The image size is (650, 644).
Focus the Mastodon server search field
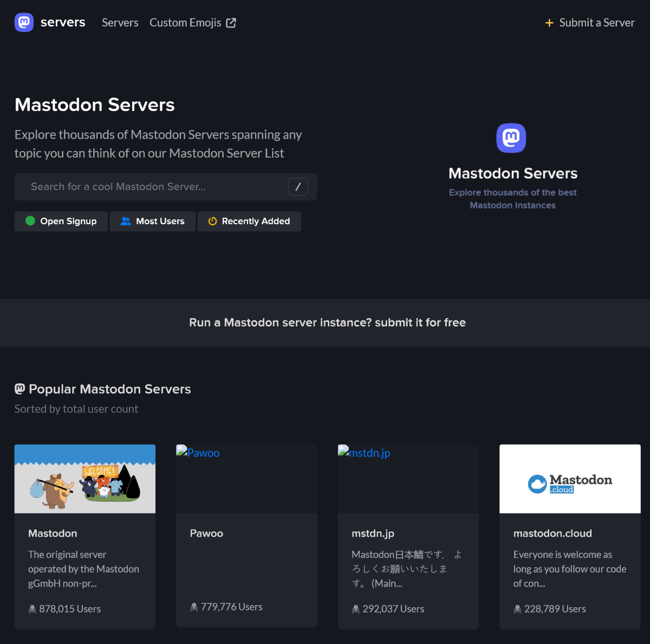click(x=166, y=187)
